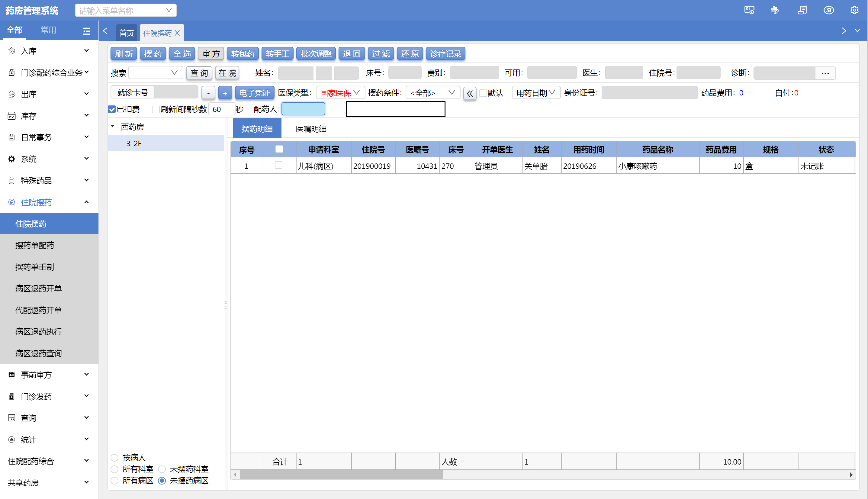Open the 摆药条件 <全部> dropdown
The image size is (868, 499).
pyautogui.click(x=432, y=93)
